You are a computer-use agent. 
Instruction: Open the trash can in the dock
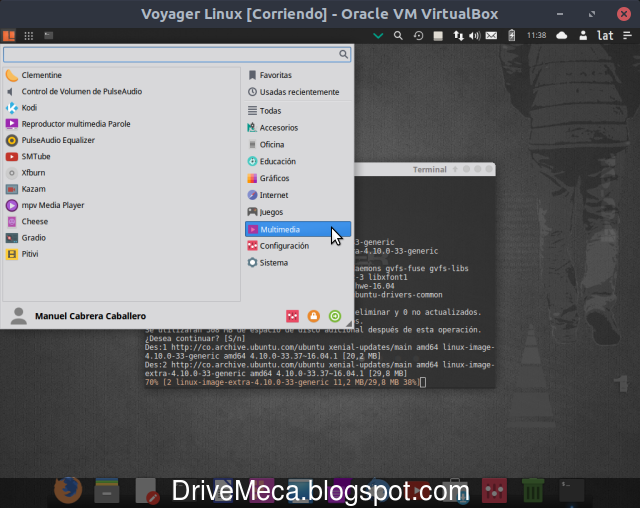(533, 490)
